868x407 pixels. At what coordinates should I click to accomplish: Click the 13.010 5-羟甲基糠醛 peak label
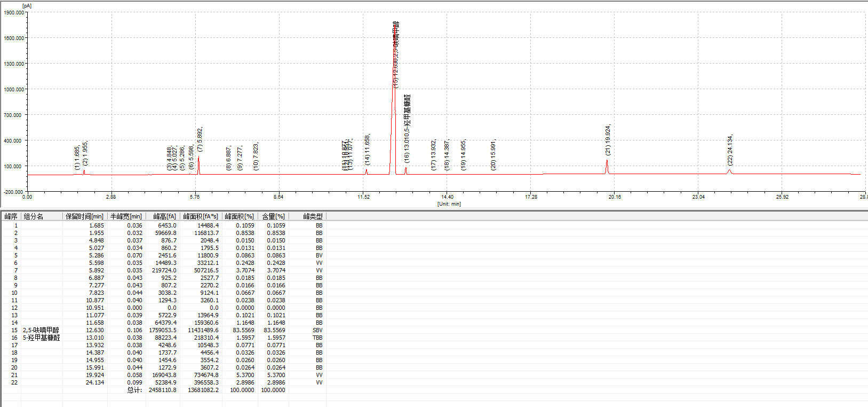(x=407, y=128)
